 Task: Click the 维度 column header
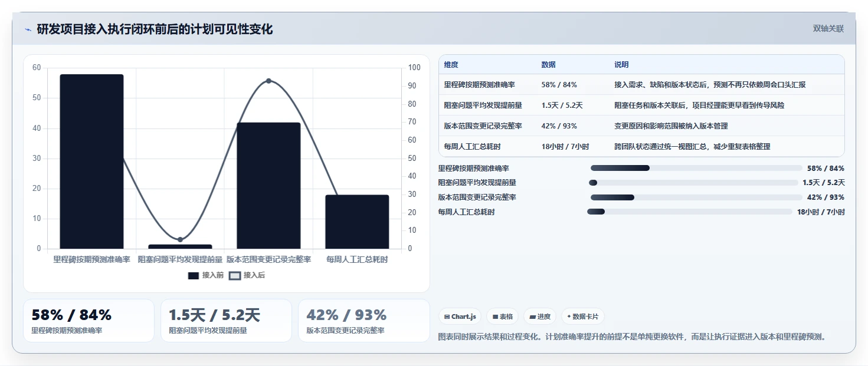(451, 65)
